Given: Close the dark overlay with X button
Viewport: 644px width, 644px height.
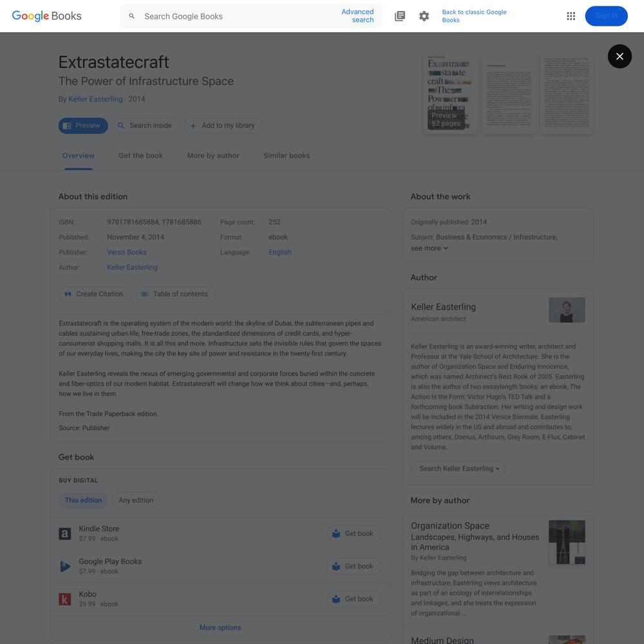Looking at the screenshot, I should [620, 56].
